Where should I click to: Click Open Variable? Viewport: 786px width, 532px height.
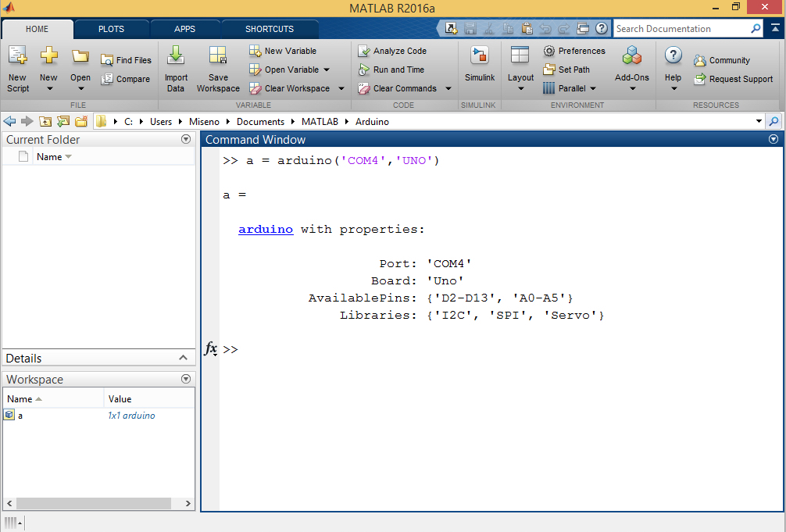284,70
